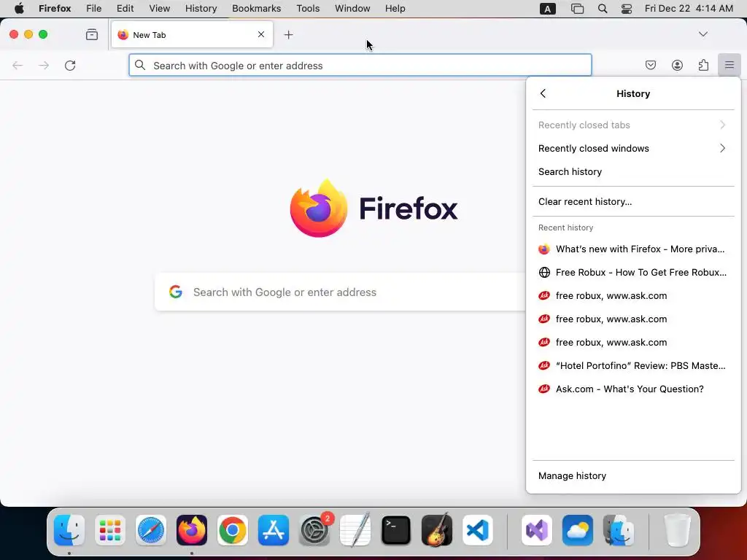Open Visual Studio purple icon in dock
747x560 pixels.
(x=536, y=530)
